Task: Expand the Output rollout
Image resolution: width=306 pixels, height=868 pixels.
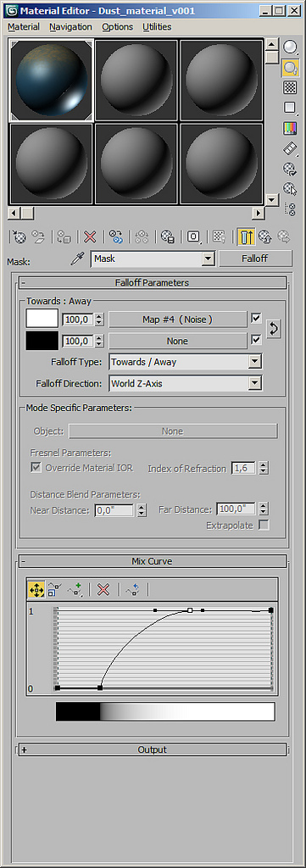Action: coord(153,749)
